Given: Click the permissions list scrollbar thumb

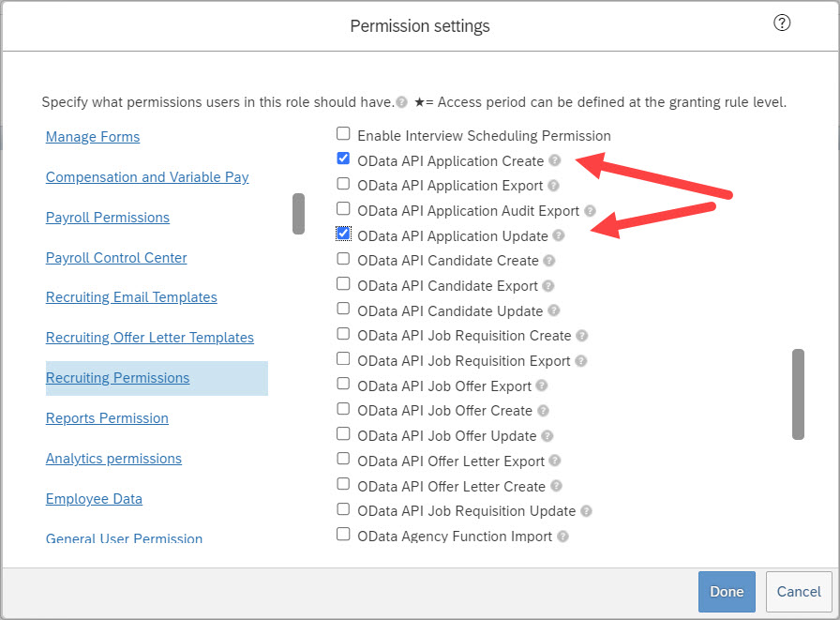Looking at the screenshot, I should pyautogui.click(x=798, y=394).
